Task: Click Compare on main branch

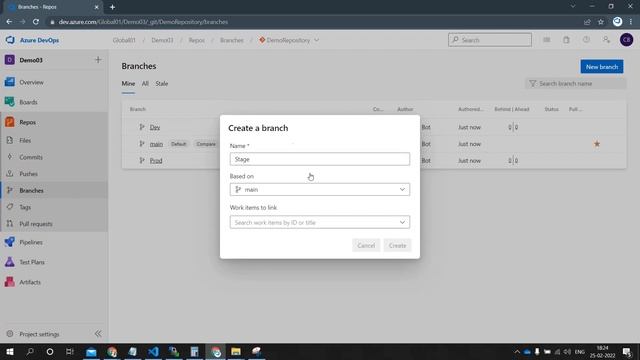Action: (206, 144)
